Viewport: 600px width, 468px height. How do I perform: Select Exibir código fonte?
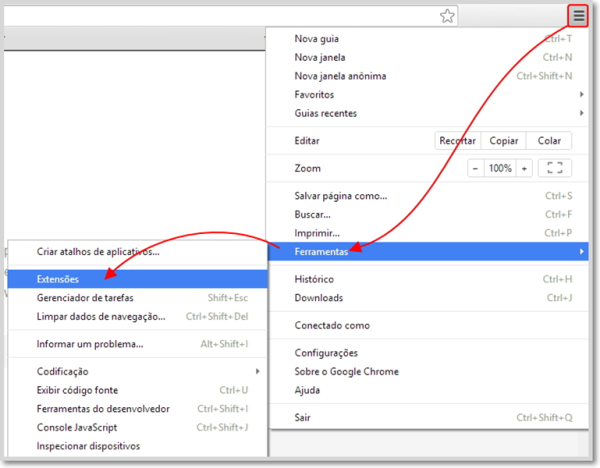pos(137,390)
